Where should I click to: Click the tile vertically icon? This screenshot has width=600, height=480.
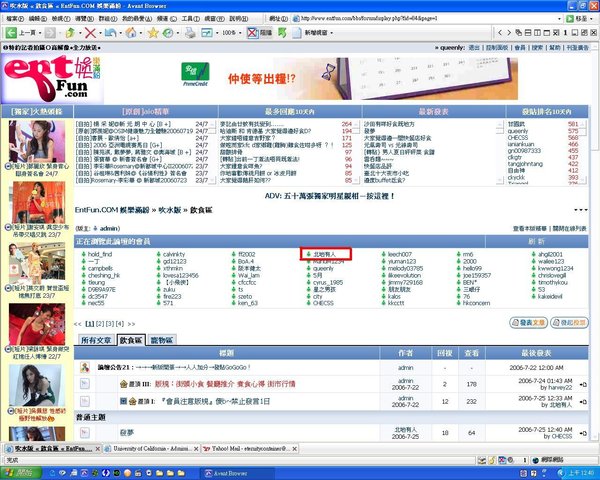[537, 33]
